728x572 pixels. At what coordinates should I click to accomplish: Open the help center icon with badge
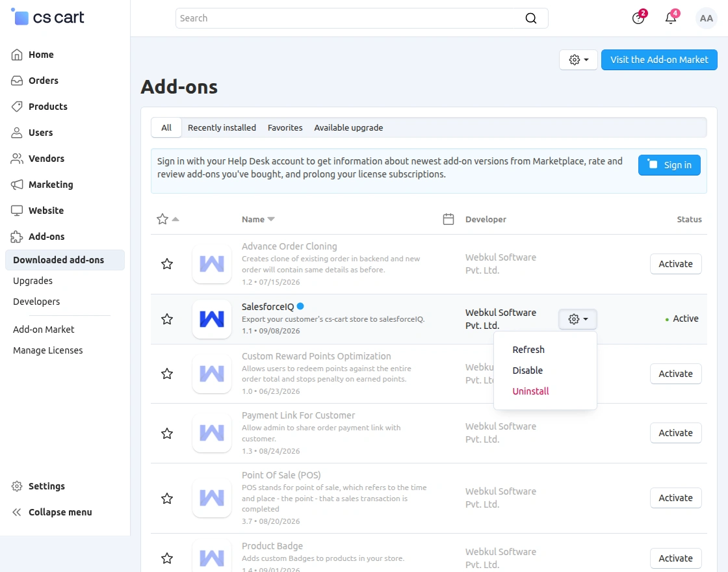(638, 18)
